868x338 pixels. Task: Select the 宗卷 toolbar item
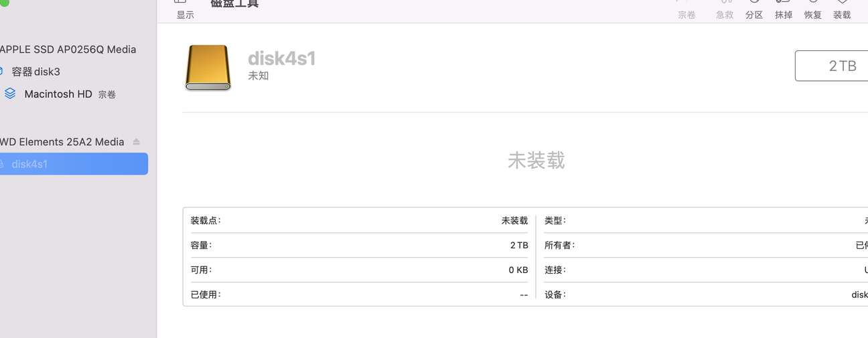click(686, 10)
